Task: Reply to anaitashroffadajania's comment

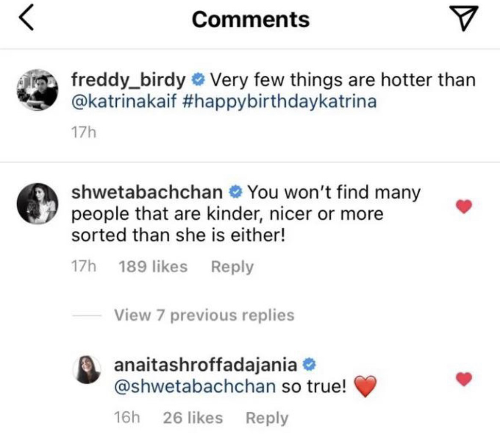Action: point(267,418)
